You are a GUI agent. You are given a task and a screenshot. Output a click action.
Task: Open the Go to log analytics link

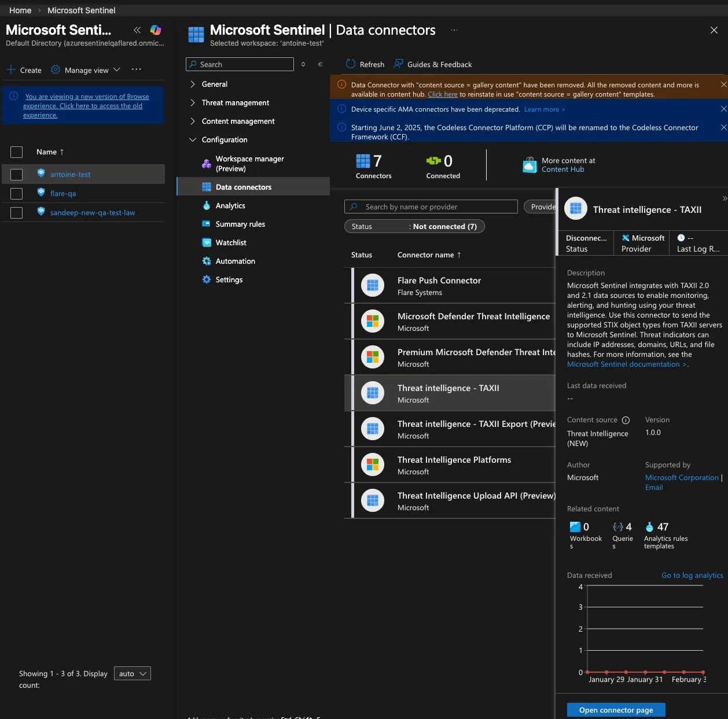692,575
